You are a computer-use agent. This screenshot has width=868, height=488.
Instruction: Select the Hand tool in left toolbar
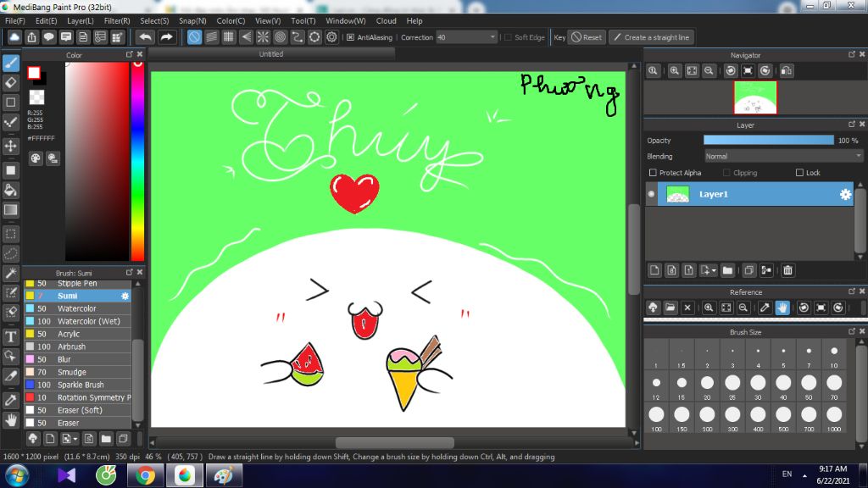pos(10,420)
